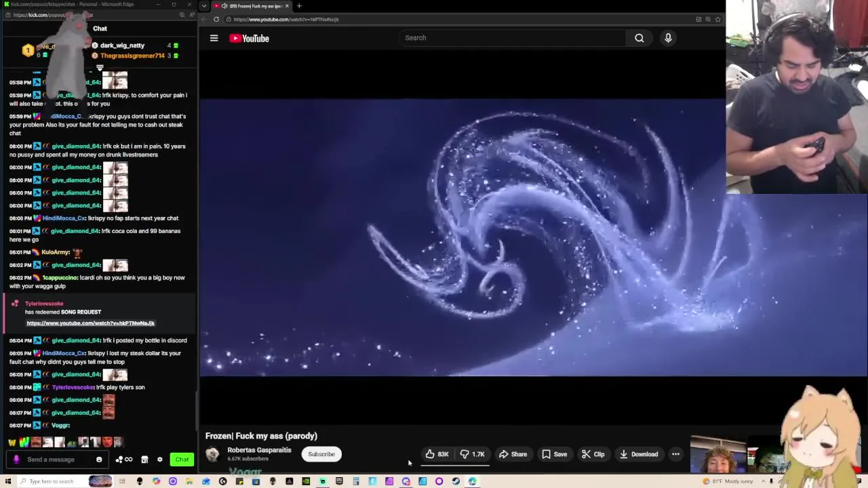Focus the YouTube Search field
The height and width of the screenshot is (488, 868).
tap(512, 38)
